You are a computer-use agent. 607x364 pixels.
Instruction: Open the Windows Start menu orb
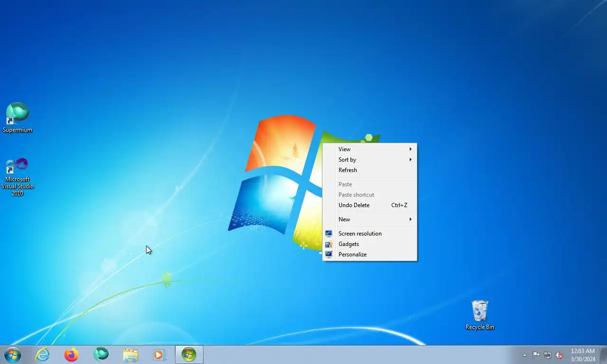[x=13, y=355]
